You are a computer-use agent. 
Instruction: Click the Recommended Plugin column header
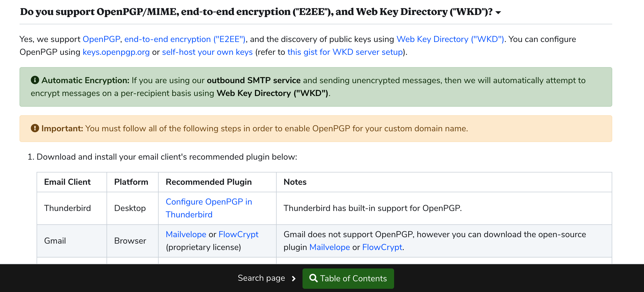point(209,182)
